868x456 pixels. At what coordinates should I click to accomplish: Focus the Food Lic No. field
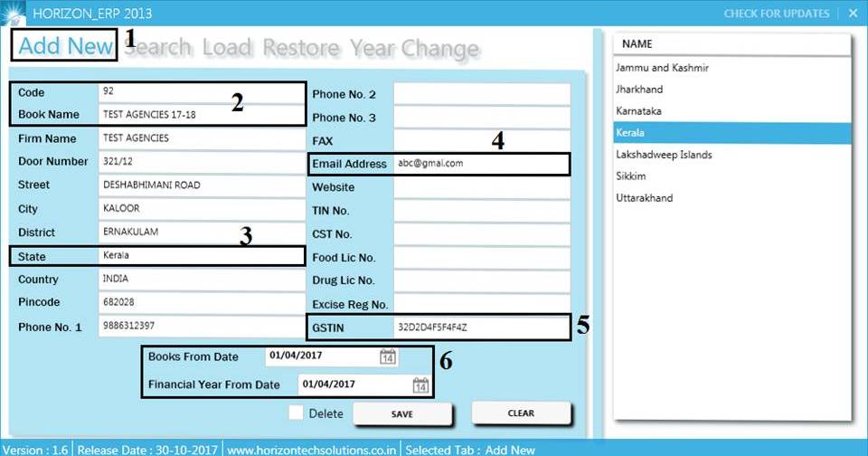(482, 258)
